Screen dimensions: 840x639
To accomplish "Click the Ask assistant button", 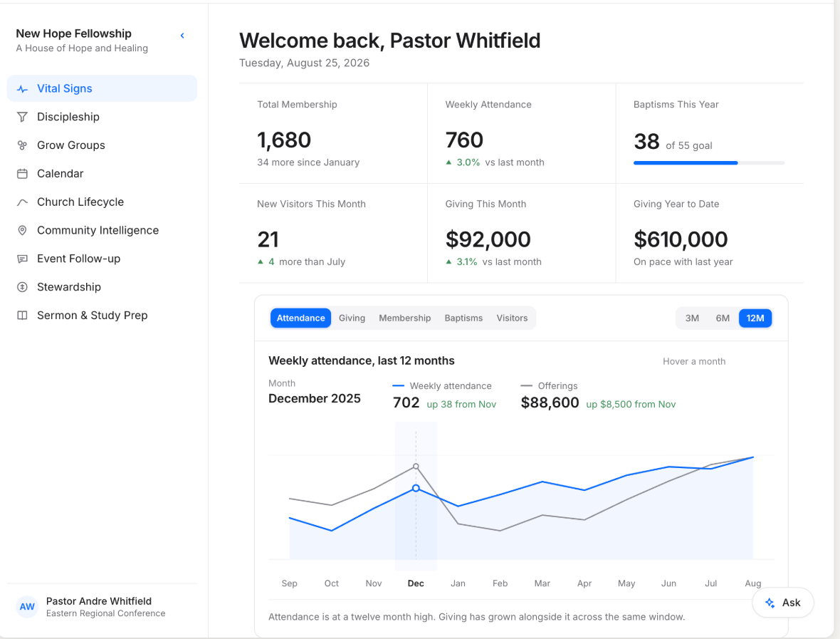I will tap(782, 603).
